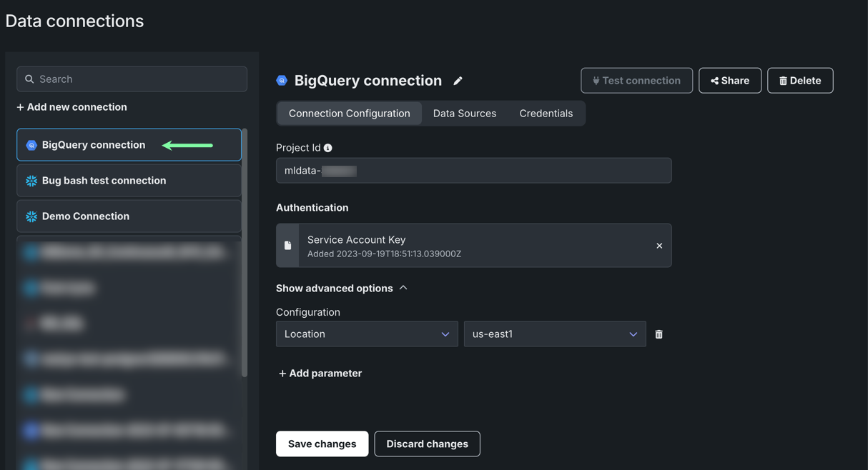The height and width of the screenshot is (470, 868).
Task: Click the Snowflake icon for Demo Connection
Action: (x=31, y=216)
